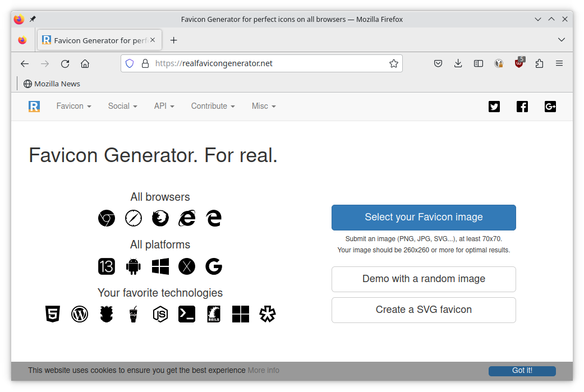Open the Firefox Extensions puzzle icon
This screenshot has height=392, width=584.
pyautogui.click(x=539, y=63)
